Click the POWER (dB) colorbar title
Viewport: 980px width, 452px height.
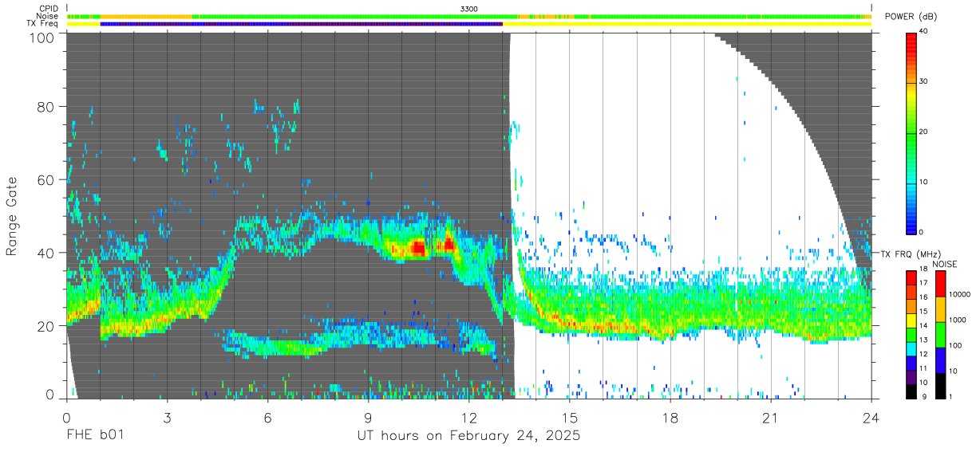click(911, 16)
